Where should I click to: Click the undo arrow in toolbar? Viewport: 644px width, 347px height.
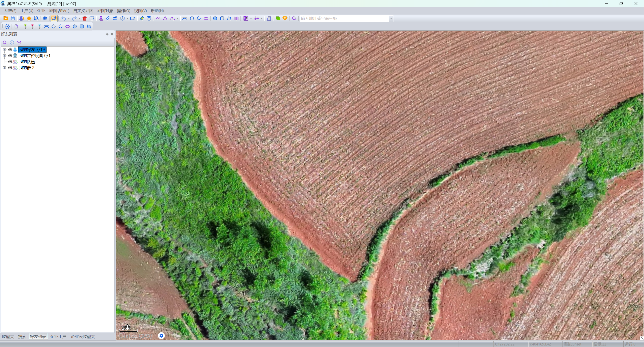click(x=64, y=18)
